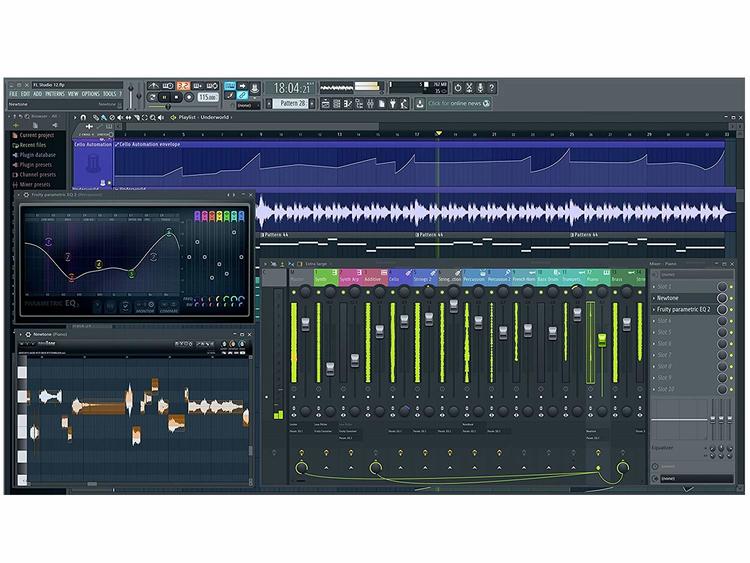Click the undo history icon at top right
750x563 pixels.
458,88
